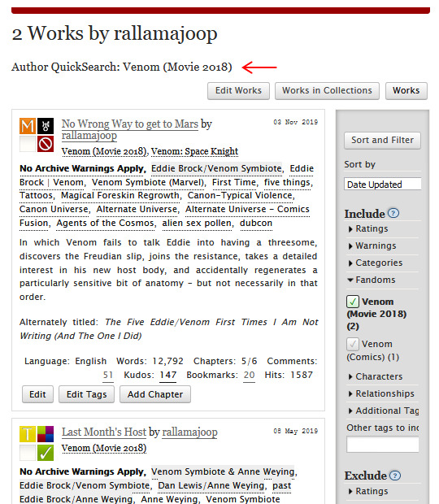Uncheck Venom (Movie 2018) fandom filter
This screenshot has height=504, width=439.
tap(353, 302)
